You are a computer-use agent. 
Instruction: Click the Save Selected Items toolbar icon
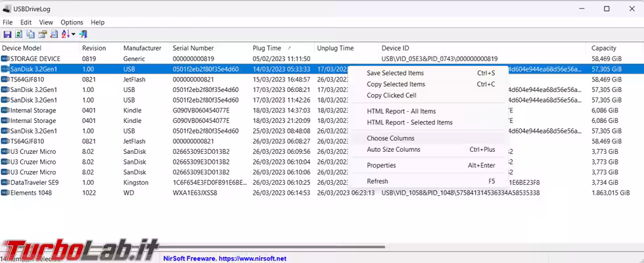7,34
